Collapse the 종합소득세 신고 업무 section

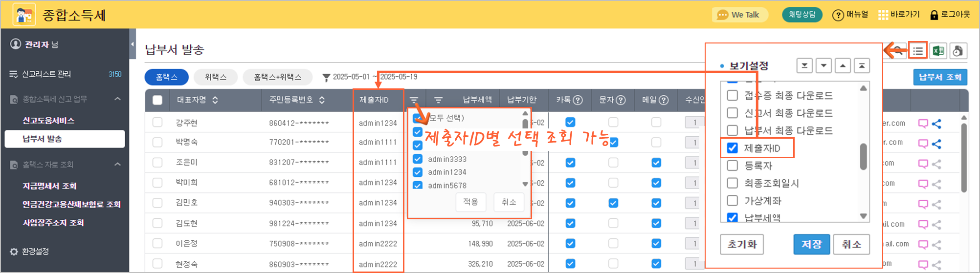point(117,99)
